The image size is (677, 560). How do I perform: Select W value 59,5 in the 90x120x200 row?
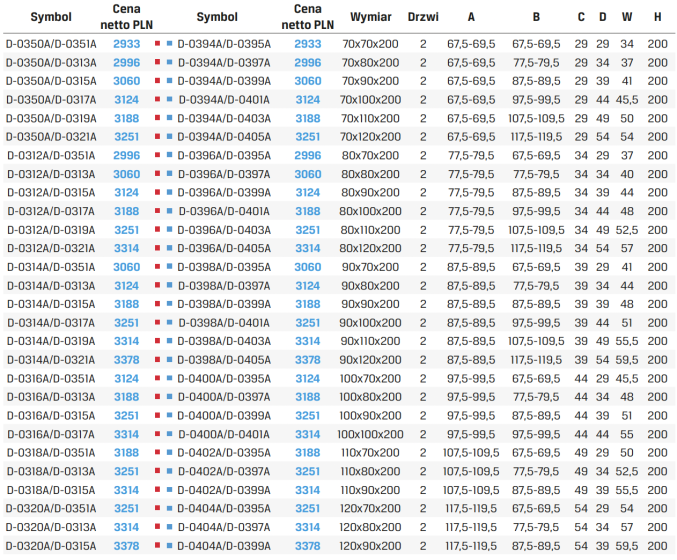627,360
